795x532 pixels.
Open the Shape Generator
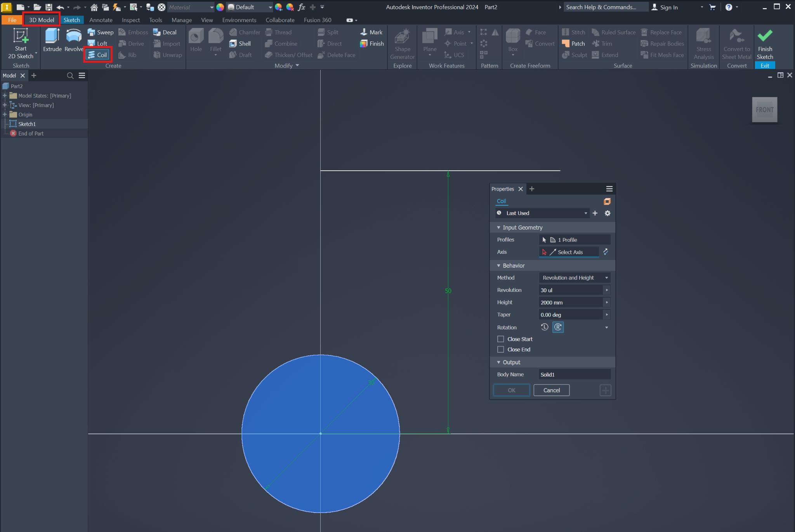click(402, 43)
